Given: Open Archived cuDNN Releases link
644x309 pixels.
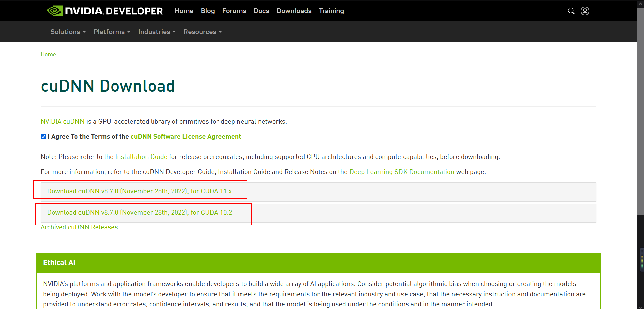Looking at the screenshot, I should click(79, 227).
